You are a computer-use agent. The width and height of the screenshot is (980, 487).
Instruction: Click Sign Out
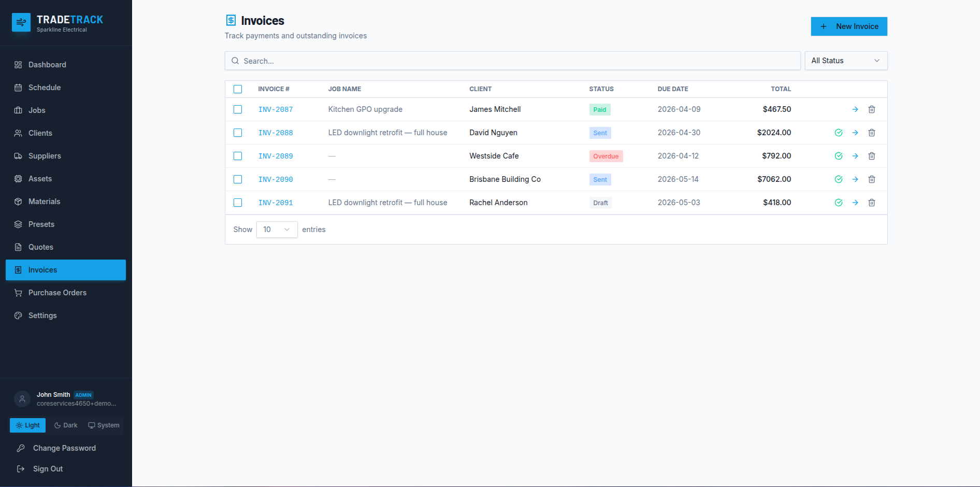click(66, 469)
